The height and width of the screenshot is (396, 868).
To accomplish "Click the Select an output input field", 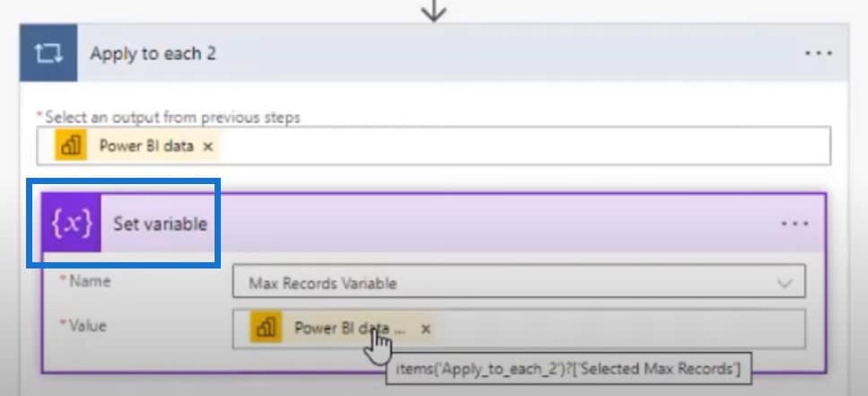I will tap(434, 145).
